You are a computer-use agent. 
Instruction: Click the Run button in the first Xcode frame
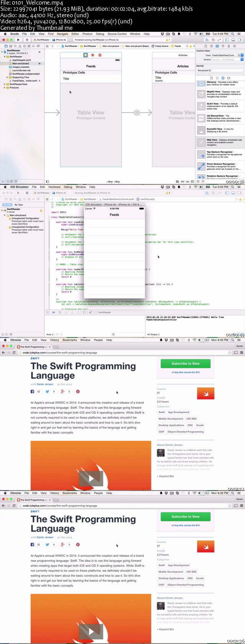click(x=18, y=40)
